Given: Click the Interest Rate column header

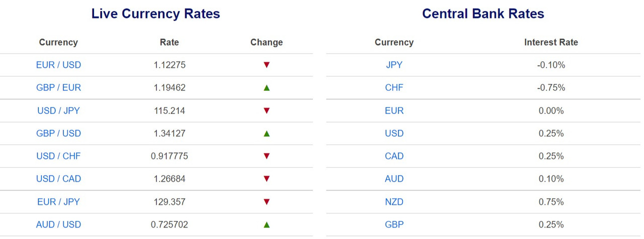Looking at the screenshot, I should [551, 42].
